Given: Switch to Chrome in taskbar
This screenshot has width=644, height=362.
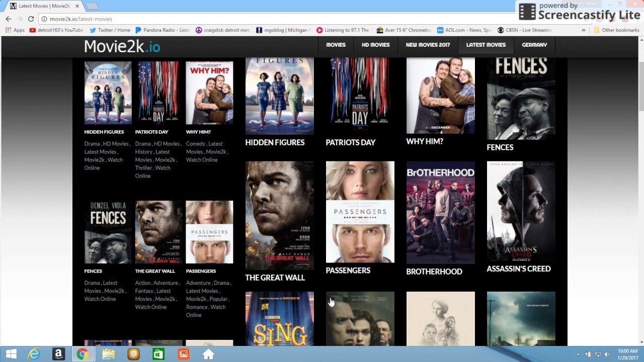Looking at the screenshot, I should pos(83,354).
